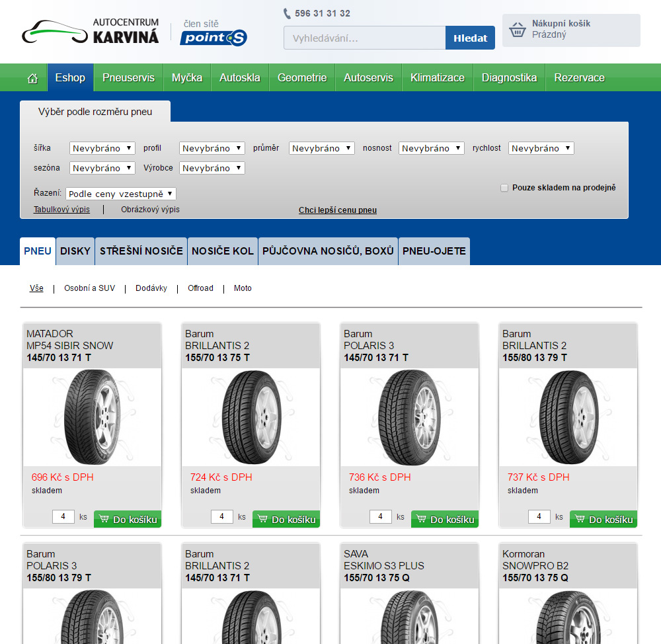Screen dimensions: 661x644
Task: Open the Pneuservis menu item
Action: (129, 77)
